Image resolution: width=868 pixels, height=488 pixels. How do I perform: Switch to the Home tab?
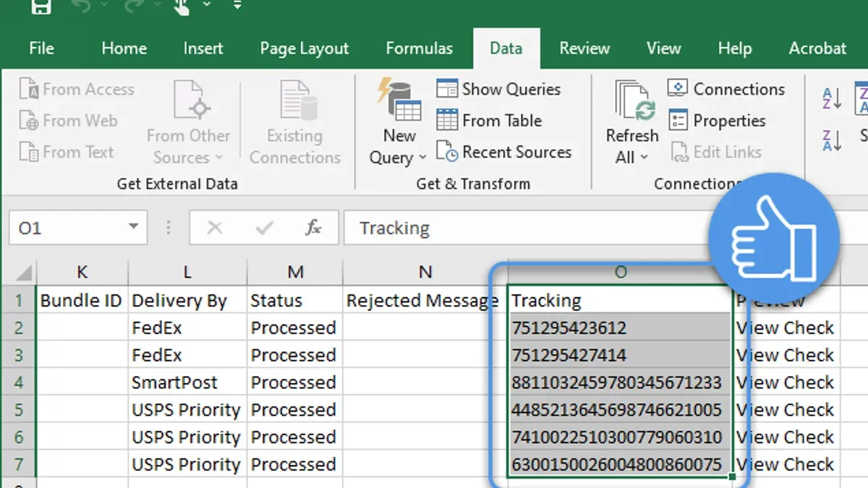click(124, 48)
